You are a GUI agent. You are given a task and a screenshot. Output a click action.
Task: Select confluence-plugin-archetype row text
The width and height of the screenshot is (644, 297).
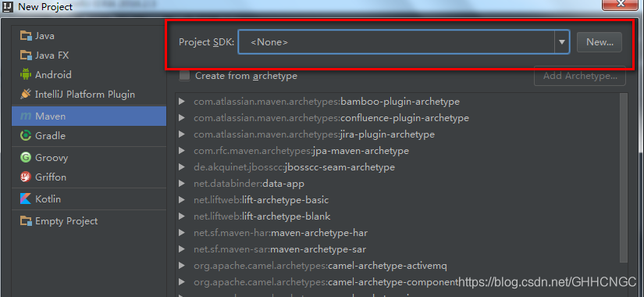[331, 118]
